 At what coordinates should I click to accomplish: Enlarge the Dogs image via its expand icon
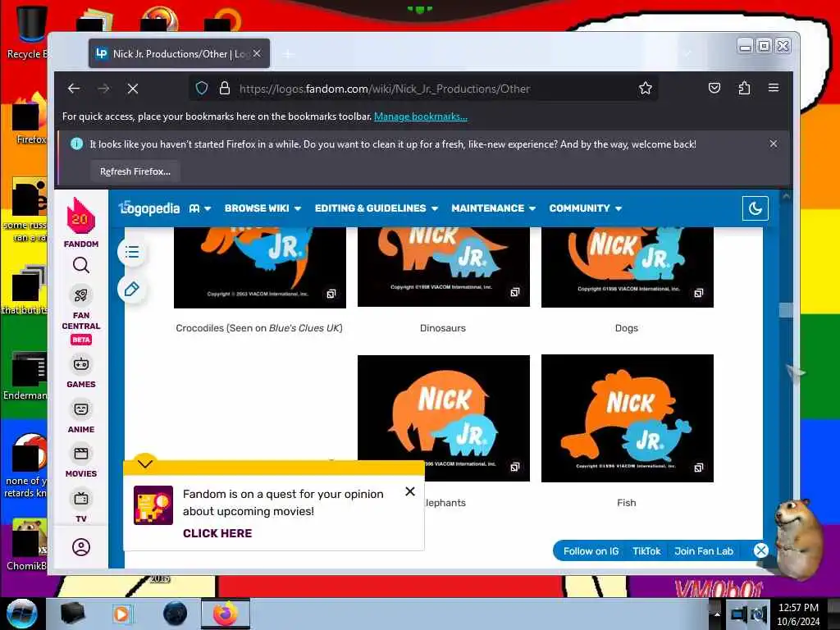tap(699, 293)
